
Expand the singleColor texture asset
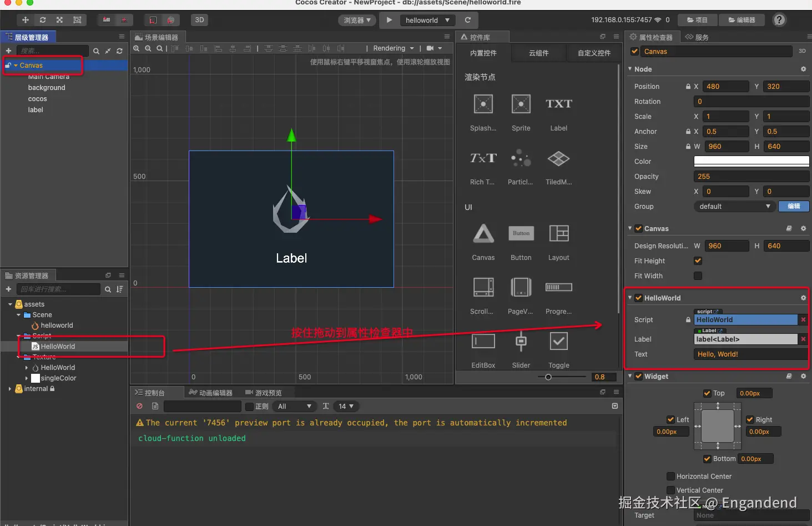(x=27, y=378)
